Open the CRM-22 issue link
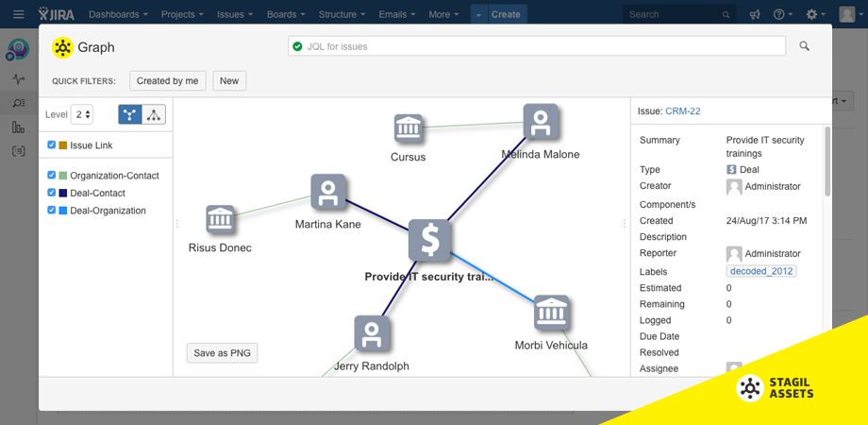 (682, 110)
